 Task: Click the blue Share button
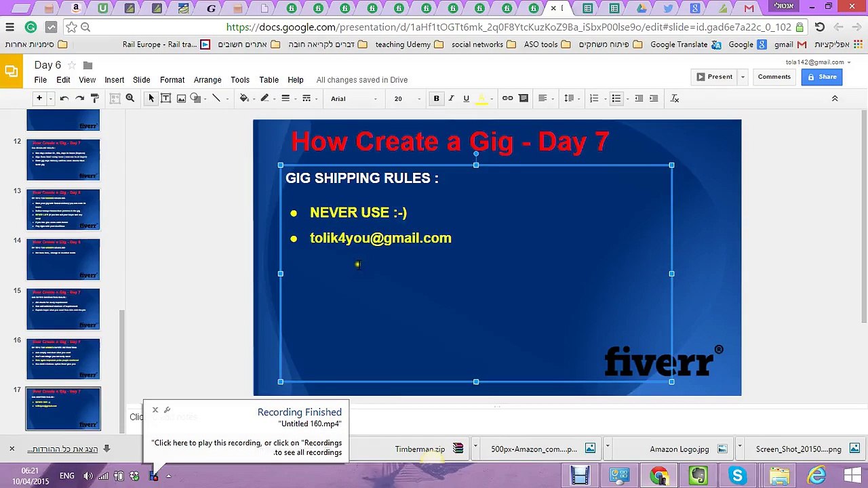click(x=822, y=77)
